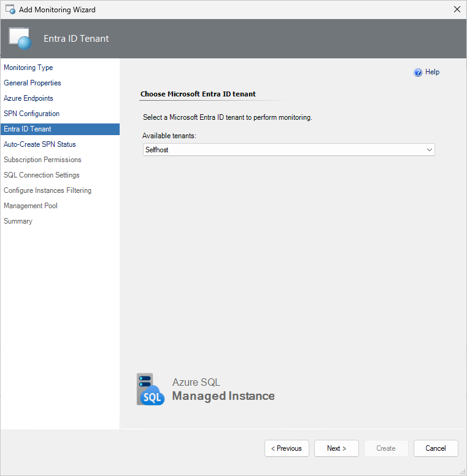Image resolution: width=467 pixels, height=476 pixels.
Task: Go to Auto-Create SPN Status step
Action: tap(39, 144)
